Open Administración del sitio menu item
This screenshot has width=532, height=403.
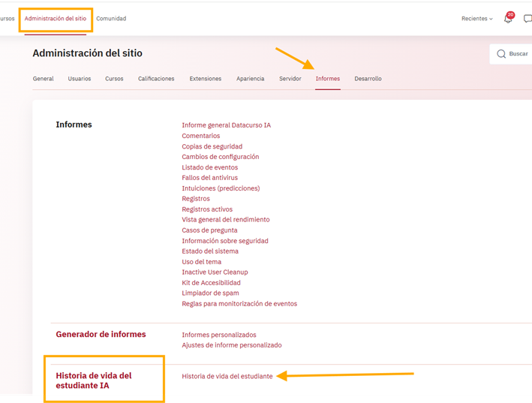click(55, 18)
